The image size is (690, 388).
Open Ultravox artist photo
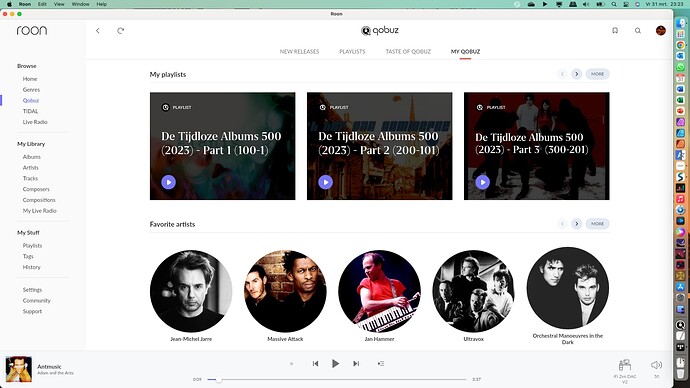(x=473, y=291)
